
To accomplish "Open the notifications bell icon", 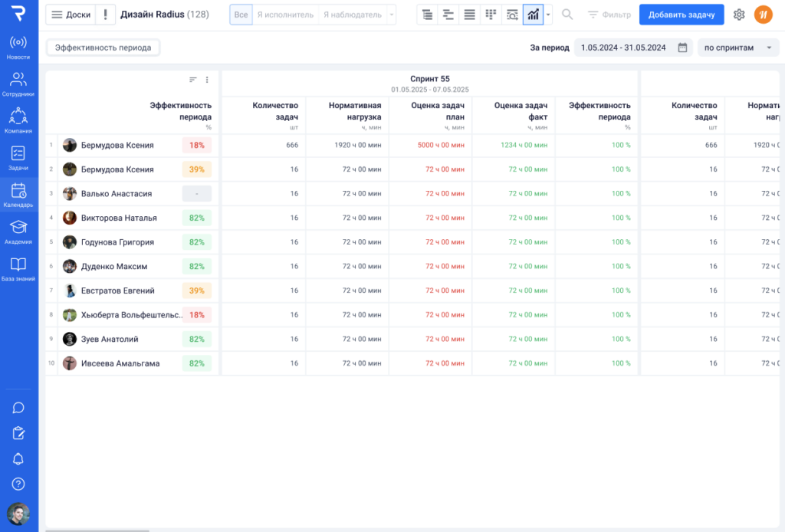I will click(18, 458).
